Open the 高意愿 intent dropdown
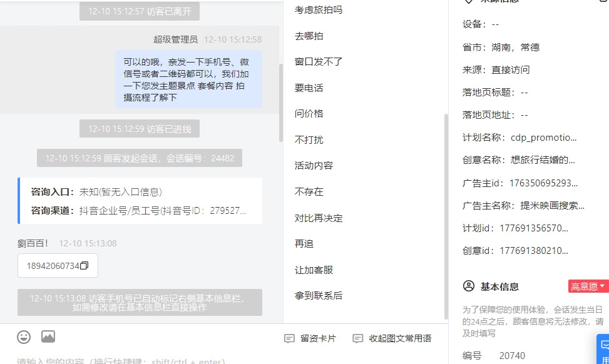 coord(588,286)
